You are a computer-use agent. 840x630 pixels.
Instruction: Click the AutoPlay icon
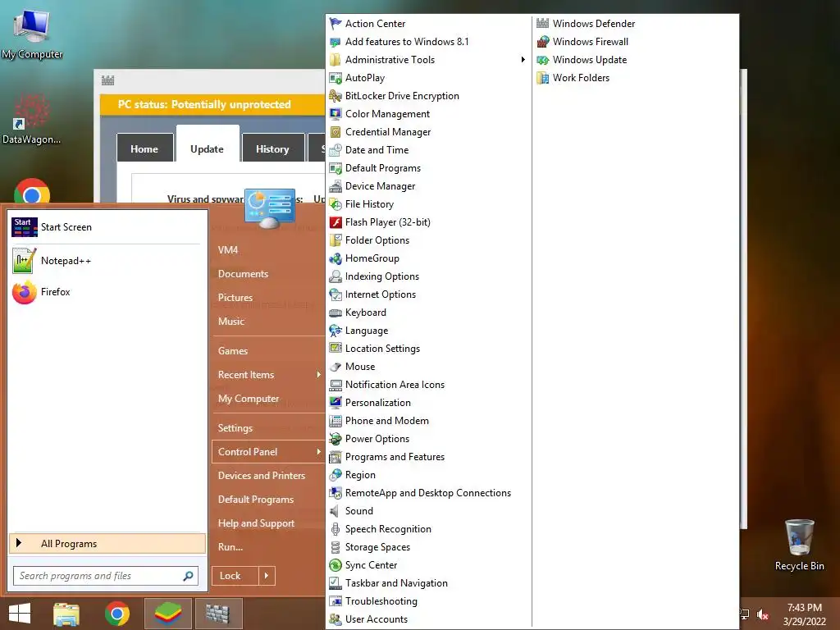click(336, 78)
